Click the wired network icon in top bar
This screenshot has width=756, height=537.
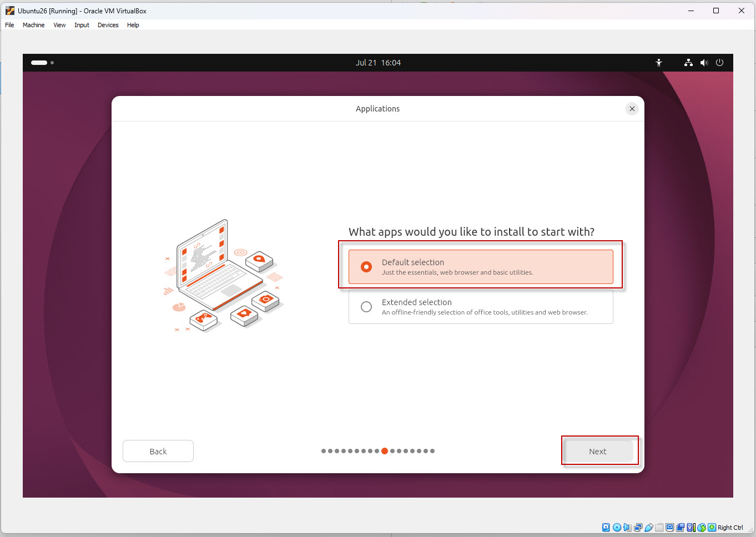[x=688, y=63]
